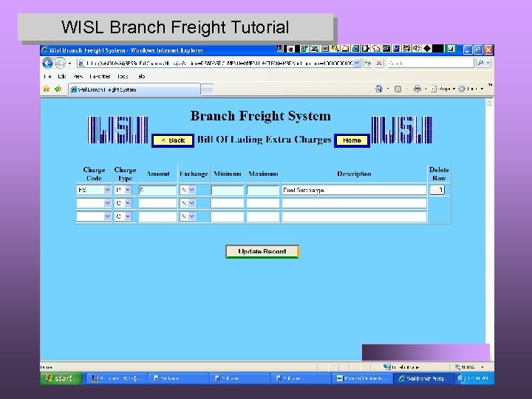The width and height of the screenshot is (532, 399).
Task: Click Wisl Branch Freight taskbar item
Action: click(x=423, y=378)
